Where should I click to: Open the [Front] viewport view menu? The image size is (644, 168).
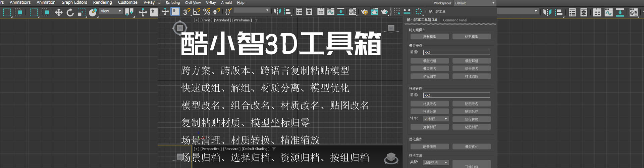point(207,20)
